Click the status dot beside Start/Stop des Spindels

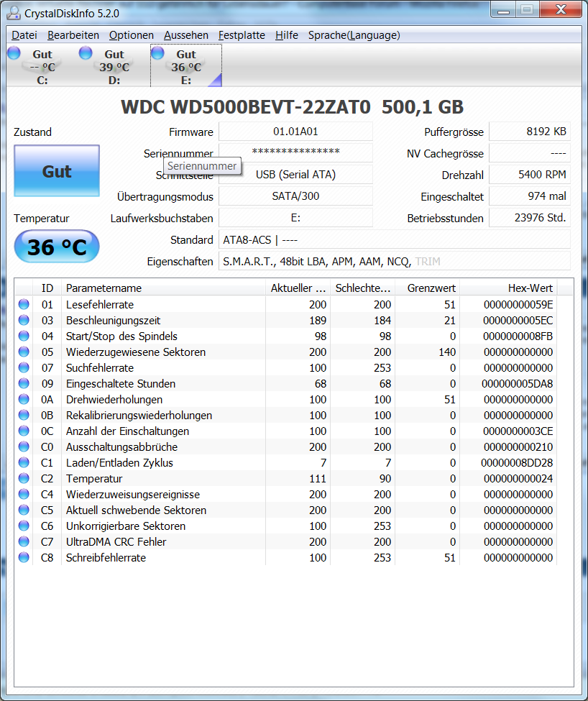[24, 336]
